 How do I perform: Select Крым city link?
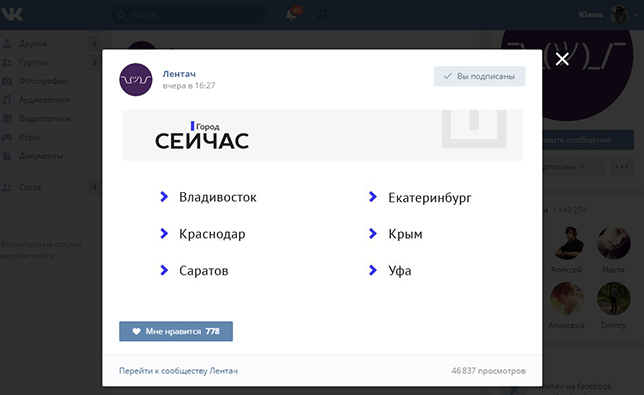tap(405, 234)
